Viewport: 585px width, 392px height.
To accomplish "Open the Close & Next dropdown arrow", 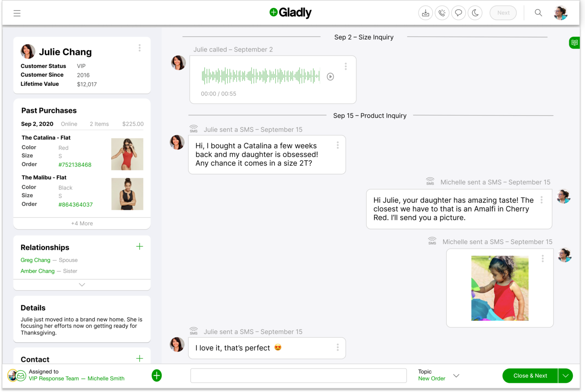I will (565, 376).
